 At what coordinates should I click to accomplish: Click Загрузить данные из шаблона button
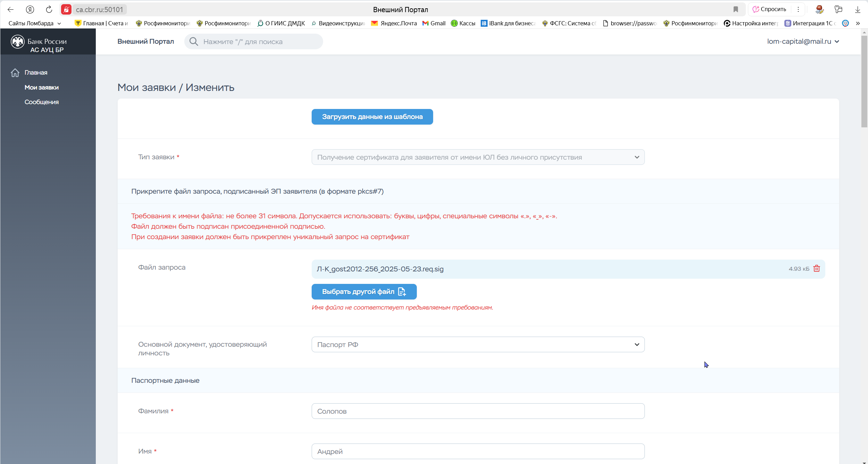(372, 117)
